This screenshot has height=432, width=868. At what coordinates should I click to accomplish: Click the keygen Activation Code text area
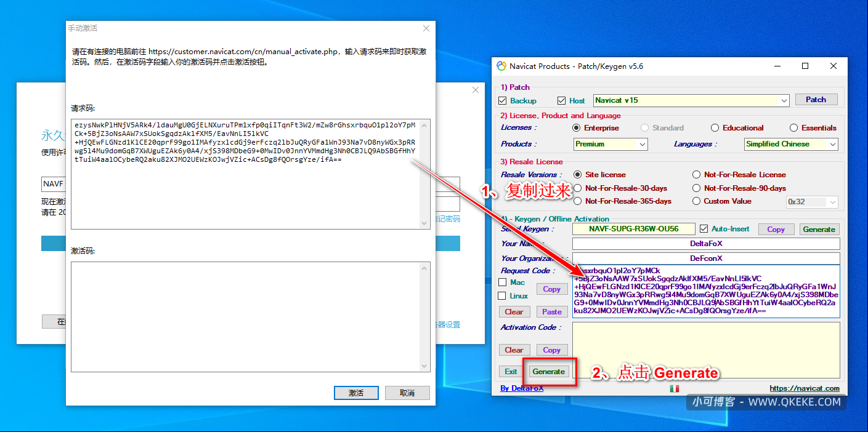(x=706, y=350)
